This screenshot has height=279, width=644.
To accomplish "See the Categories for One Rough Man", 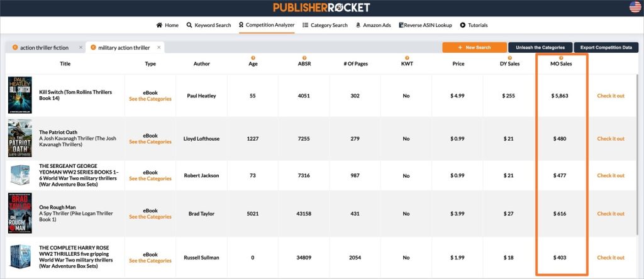I will click(x=150, y=217).
